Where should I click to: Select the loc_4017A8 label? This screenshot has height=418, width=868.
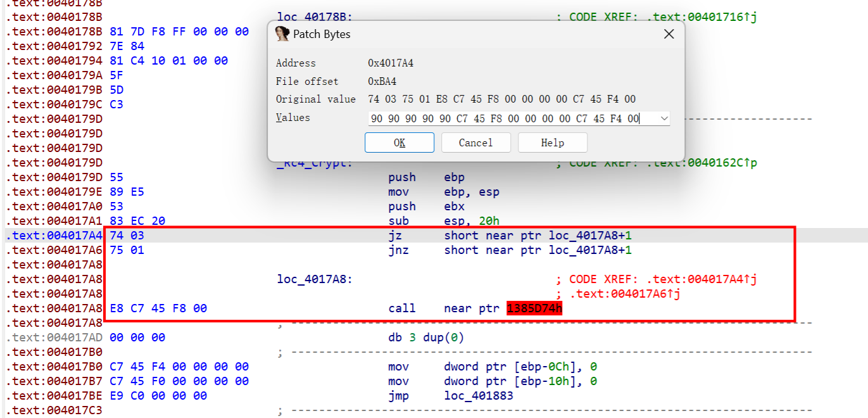tap(315, 279)
